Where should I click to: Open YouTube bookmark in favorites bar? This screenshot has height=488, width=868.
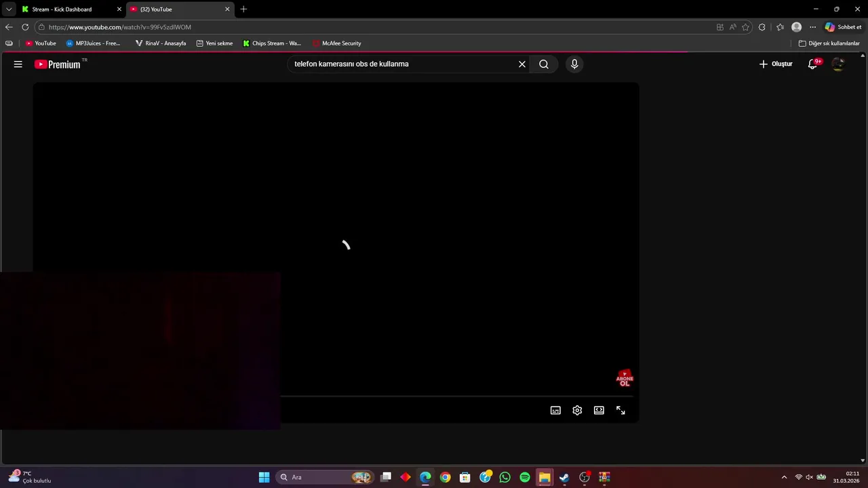click(x=41, y=43)
